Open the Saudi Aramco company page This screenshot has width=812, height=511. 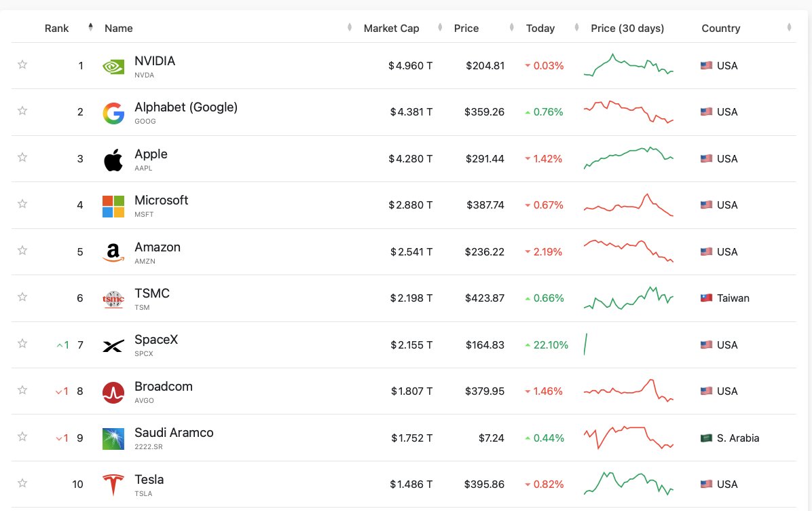[x=174, y=433]
